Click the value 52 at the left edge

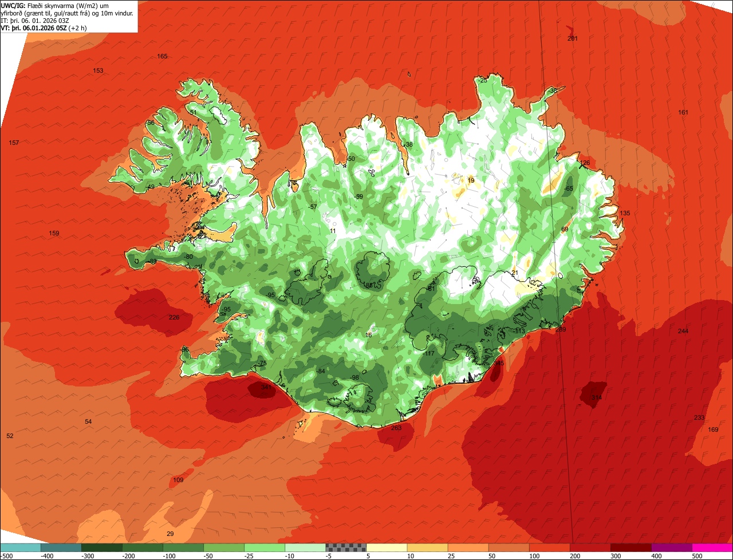(10, 436)
